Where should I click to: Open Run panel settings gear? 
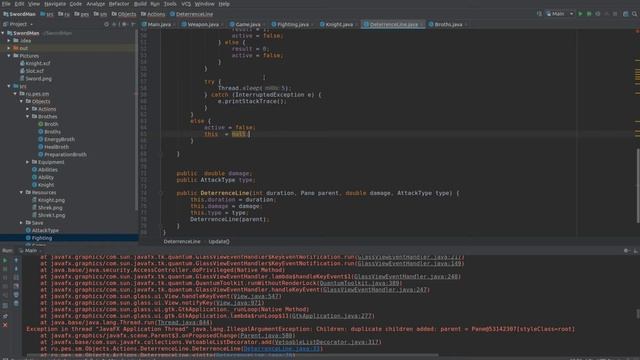click(x=627, y=251)
